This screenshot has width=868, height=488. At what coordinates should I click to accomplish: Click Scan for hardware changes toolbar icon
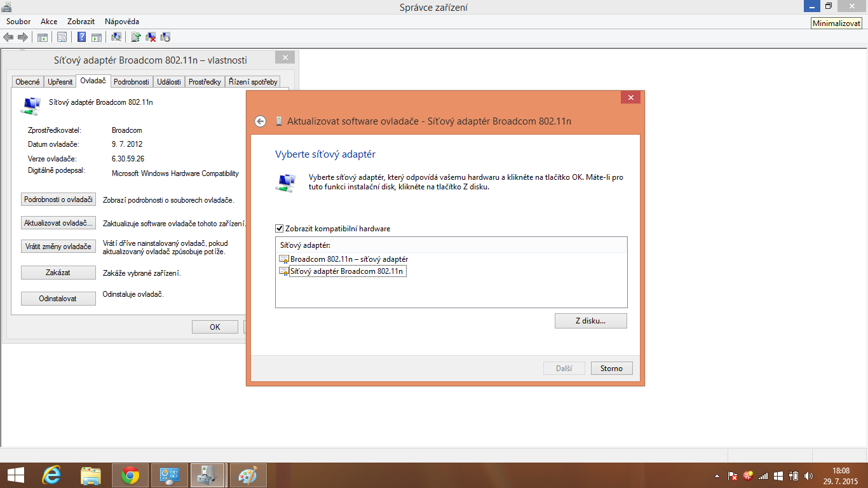[116, 37]
